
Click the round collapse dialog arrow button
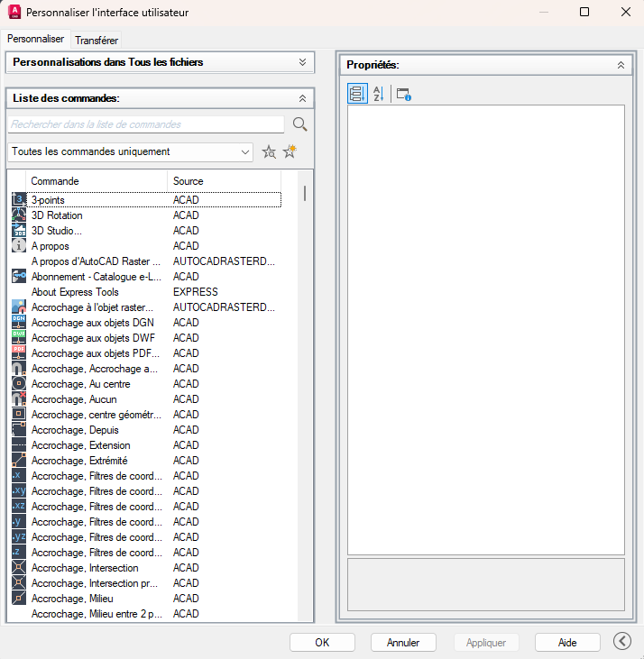pyautogui.click(x=622, y=641)
